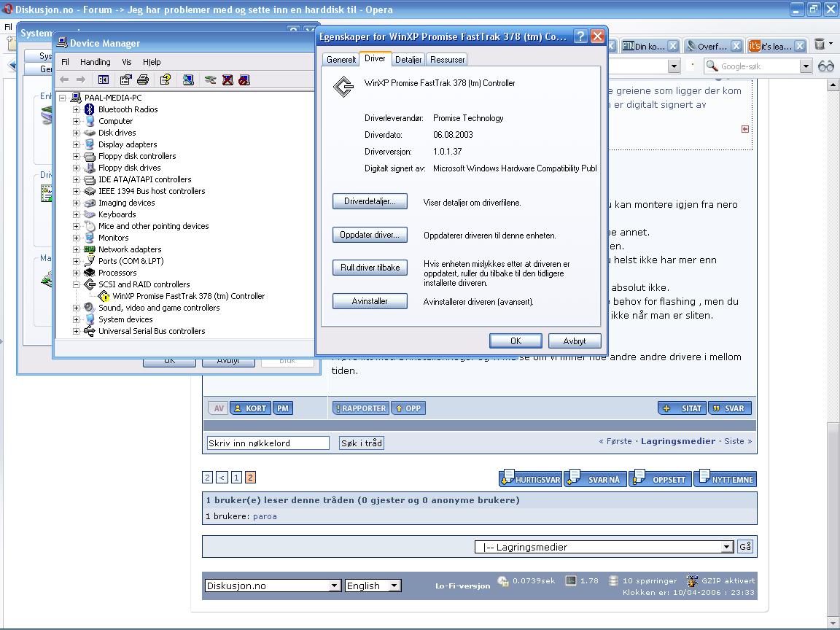Click the NYTT EMNE button

click(x=726, y=478)
